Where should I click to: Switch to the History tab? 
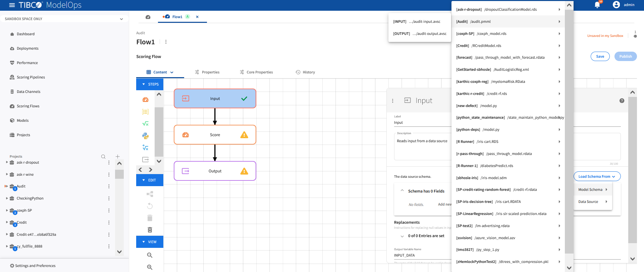tap(305, 72)
